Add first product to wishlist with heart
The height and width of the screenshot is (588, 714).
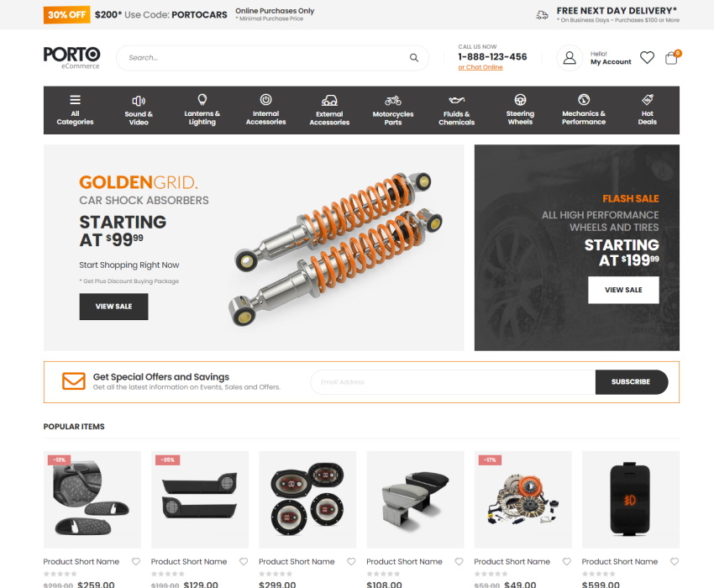pos(136,562)
